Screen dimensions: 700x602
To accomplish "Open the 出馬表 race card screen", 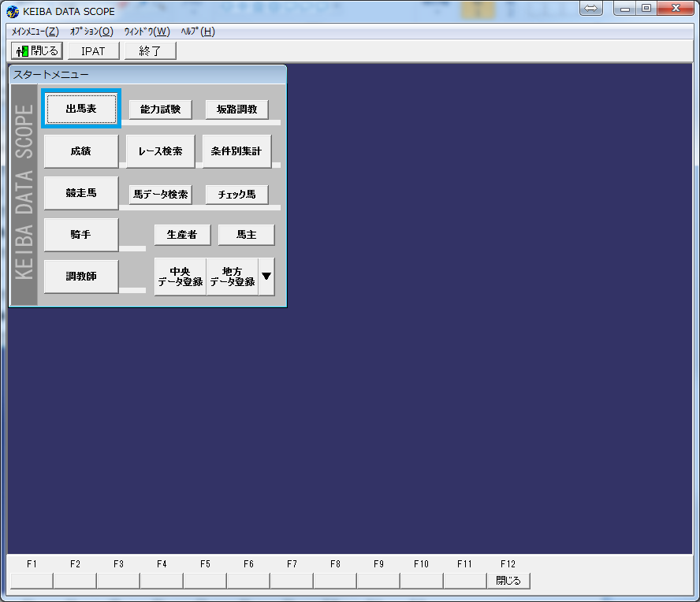I will 81,109.
